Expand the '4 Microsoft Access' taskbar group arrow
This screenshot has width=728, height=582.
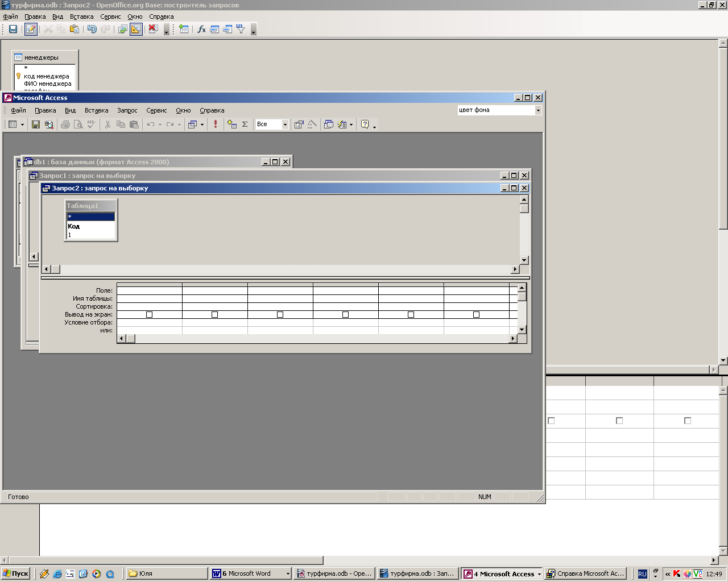point(539,574)
